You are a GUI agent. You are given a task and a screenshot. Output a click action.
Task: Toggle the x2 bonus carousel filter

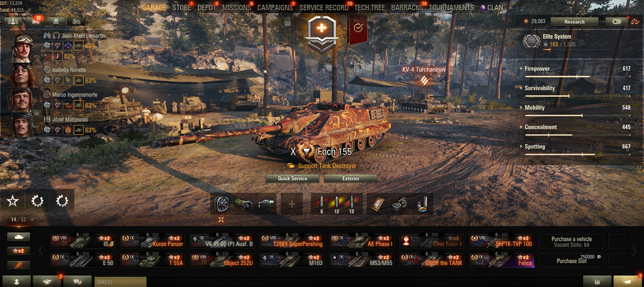[19, 251]
